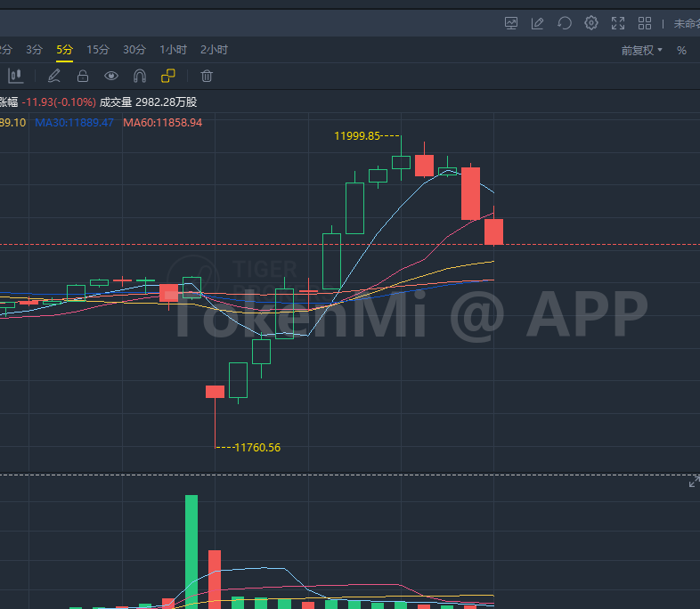Open the multi-chart grid layout icon
Viewport: 700px width, 609px height.
point(645,23)
